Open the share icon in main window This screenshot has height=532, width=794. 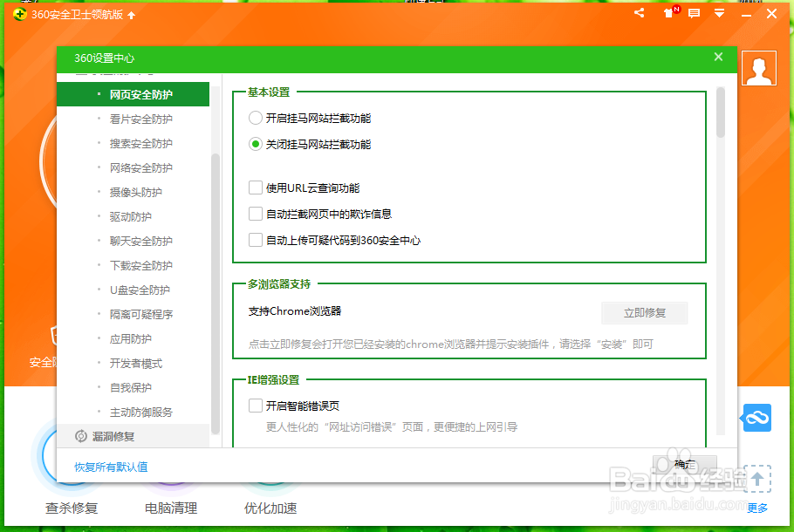tap(639, 13)
